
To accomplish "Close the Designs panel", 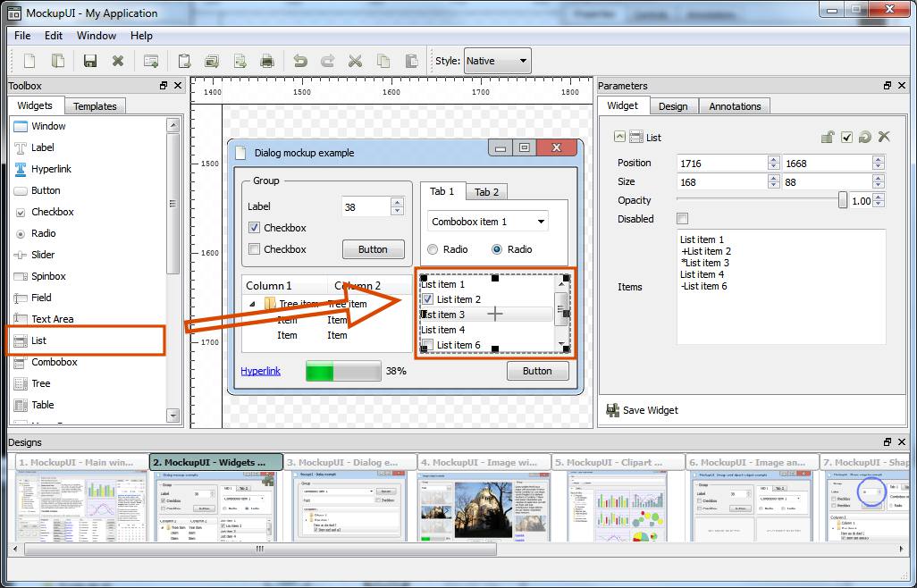I will [901, 441].
